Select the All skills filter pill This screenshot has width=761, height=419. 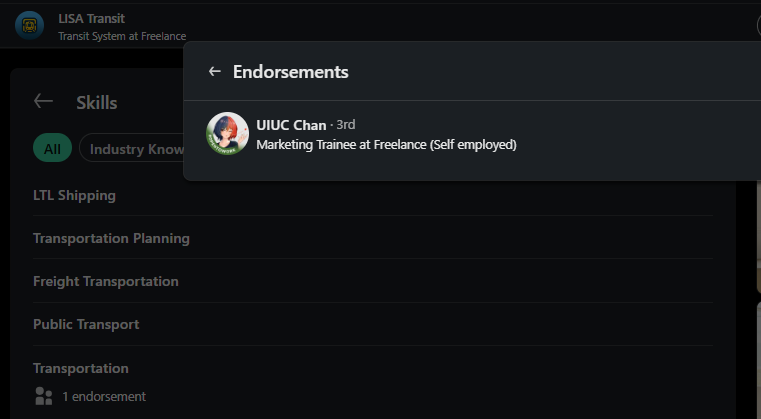pos(52,148)
